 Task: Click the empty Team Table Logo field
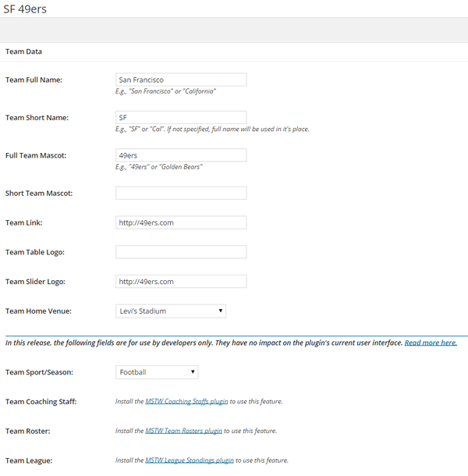pyautogui.click(x=181, y=252)
